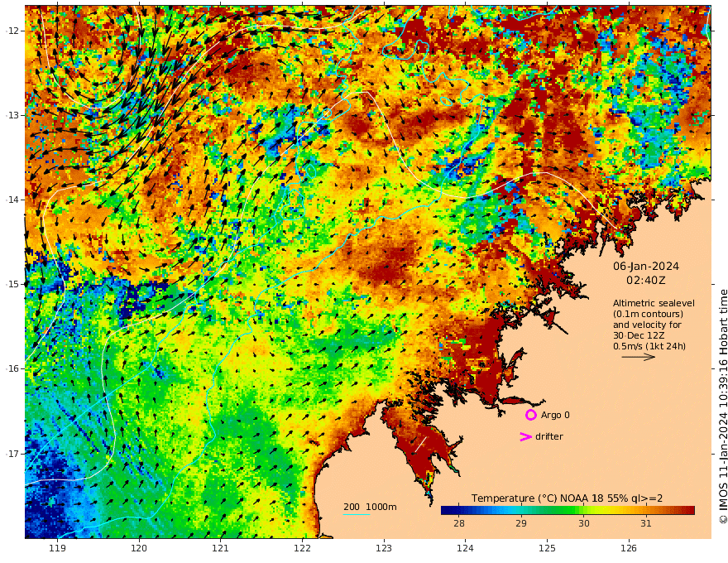Click the '30-Dec 12Z' velocity date text
Image resolution: width=728 pixels, height=563 pixels.
pos(639,335)
